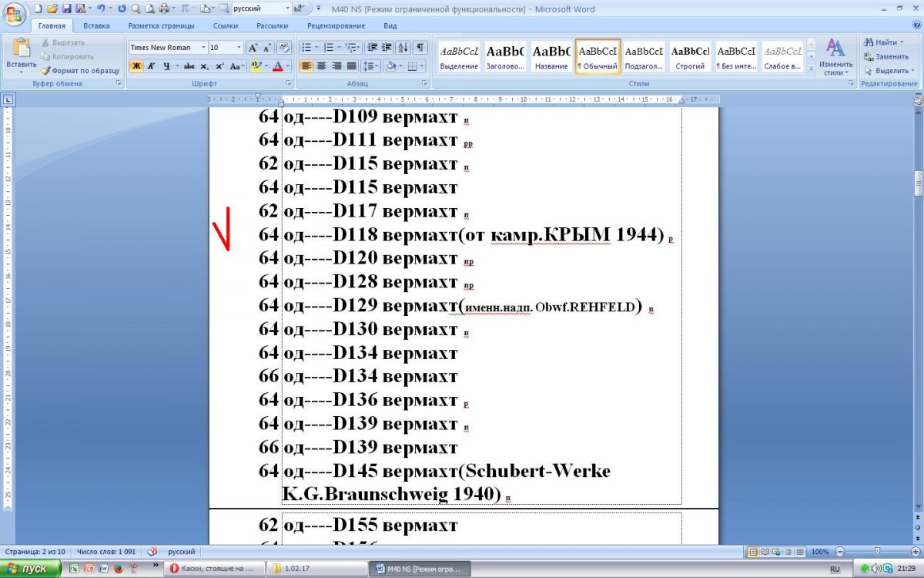Increase paragraph indent
Image resolution: width=924 pixels, height=578 pixels.
tap(387, 47)
